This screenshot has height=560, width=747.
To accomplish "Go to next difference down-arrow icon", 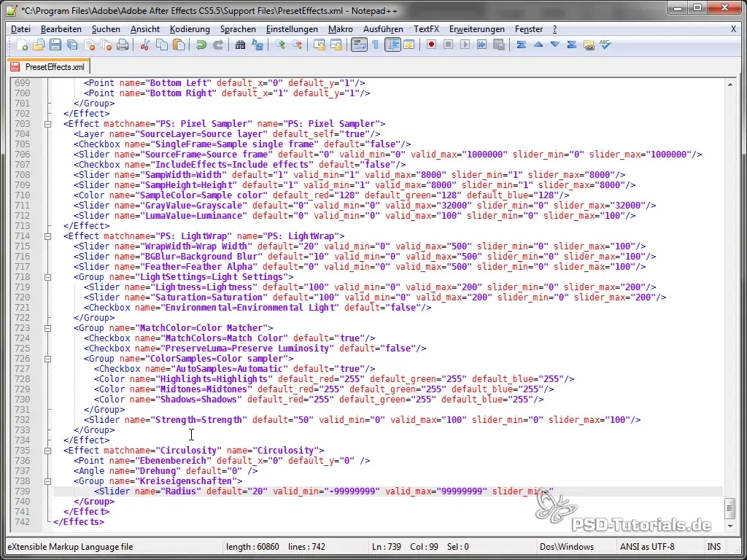I will (555, 45).
